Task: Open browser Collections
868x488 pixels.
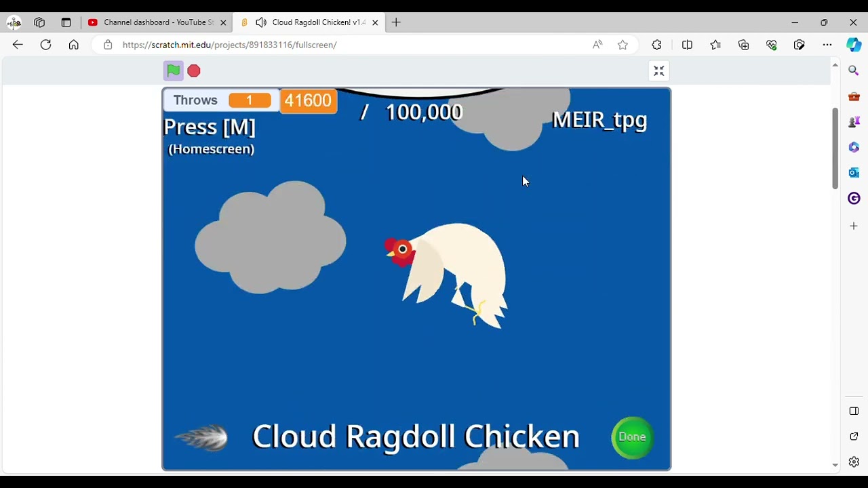Action: click(744, 45)
